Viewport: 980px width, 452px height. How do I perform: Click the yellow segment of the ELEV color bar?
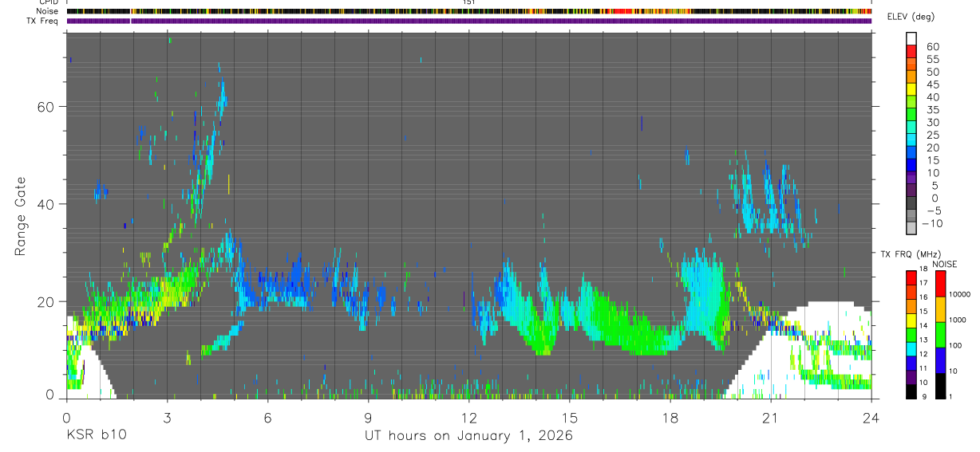[911, 89]
